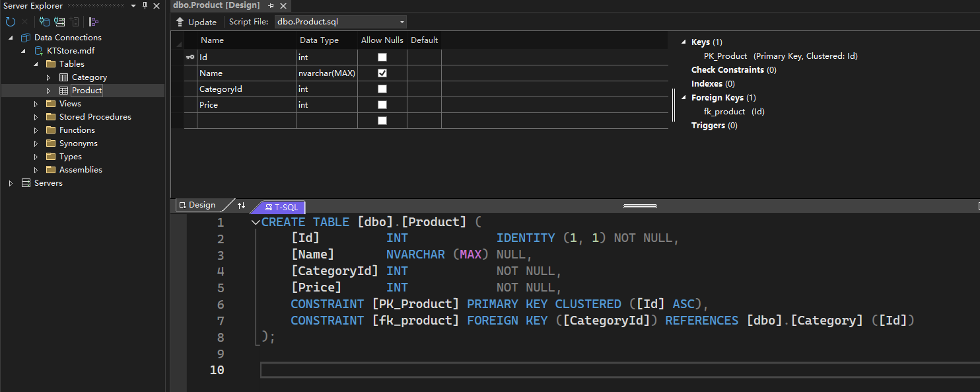This screenshot has height=392, width=980.
Task: Click the KTStore.mdf database icon
Action: [39, 51]
